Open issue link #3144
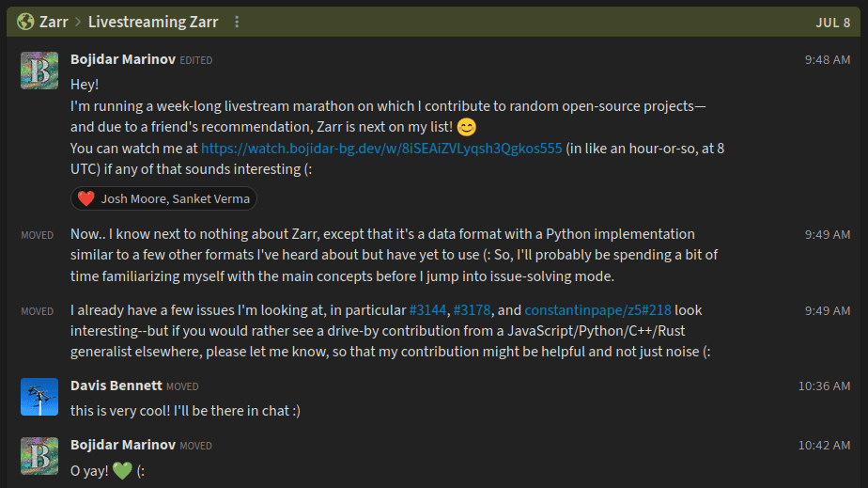This screenshot has width=868, height=488. click(x=427, y=310)
